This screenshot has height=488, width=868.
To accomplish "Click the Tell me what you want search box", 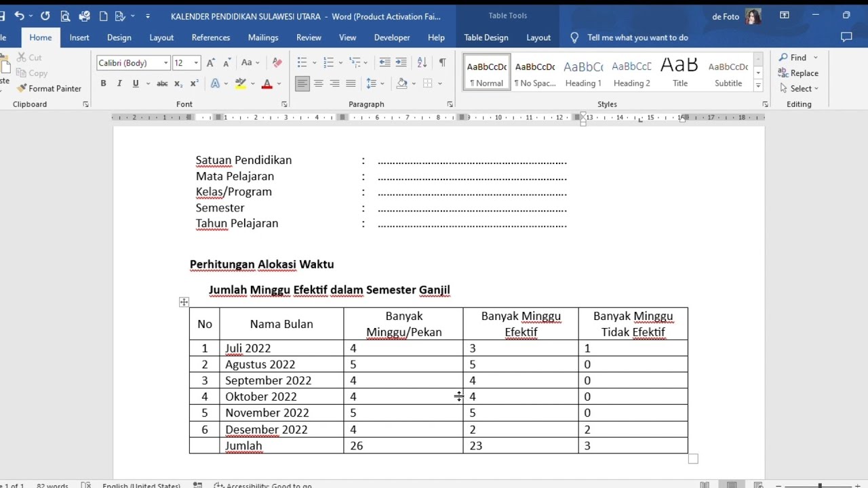I will click(x=637, y=37).
